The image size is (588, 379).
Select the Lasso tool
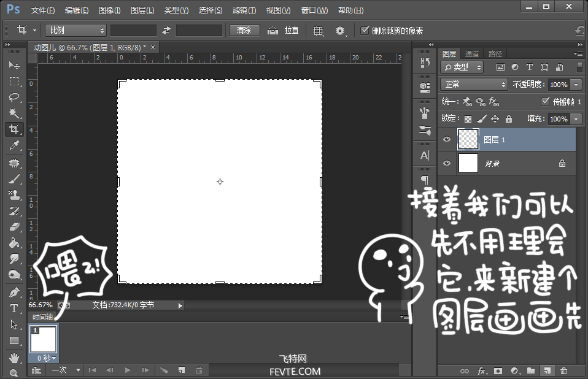coord(14,98)
